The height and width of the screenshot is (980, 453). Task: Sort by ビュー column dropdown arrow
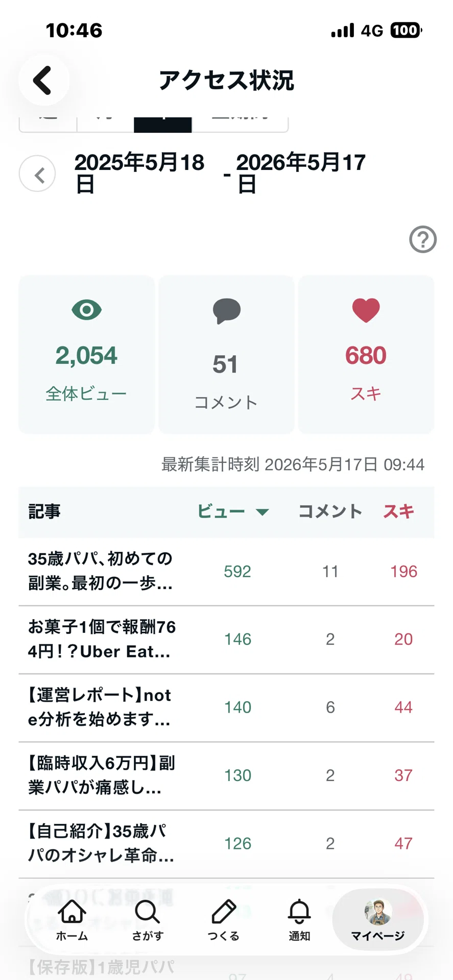click(262, 512)
